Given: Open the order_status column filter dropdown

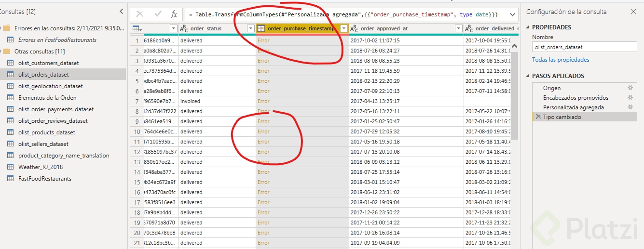Looking at the screenshot, I should pyautogui.click(x=250, y=29).
